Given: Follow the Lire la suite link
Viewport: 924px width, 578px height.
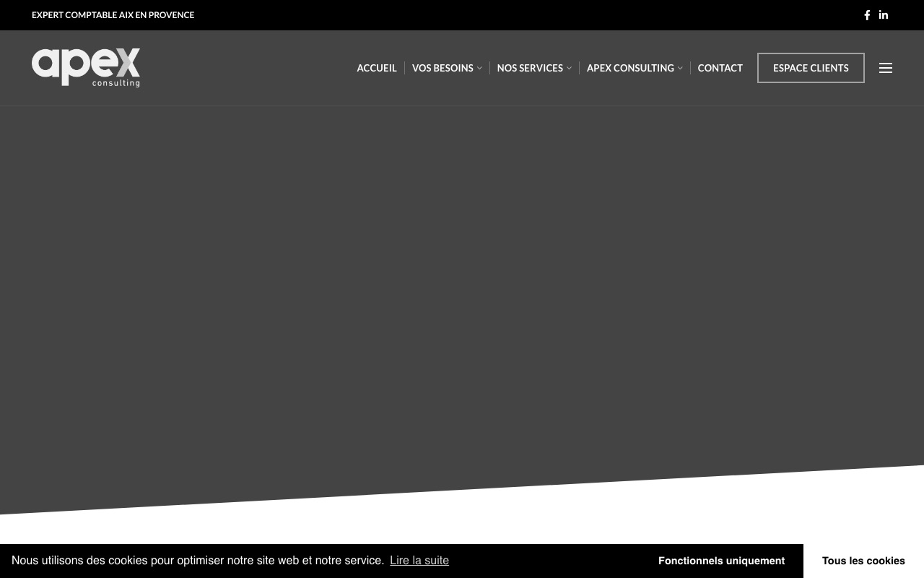Looking at the screenshot, I should coord(419,561).
